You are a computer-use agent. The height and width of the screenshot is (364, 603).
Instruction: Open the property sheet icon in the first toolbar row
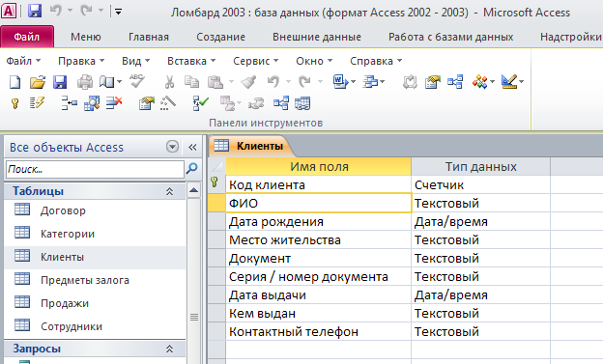[x=432, y=82]
